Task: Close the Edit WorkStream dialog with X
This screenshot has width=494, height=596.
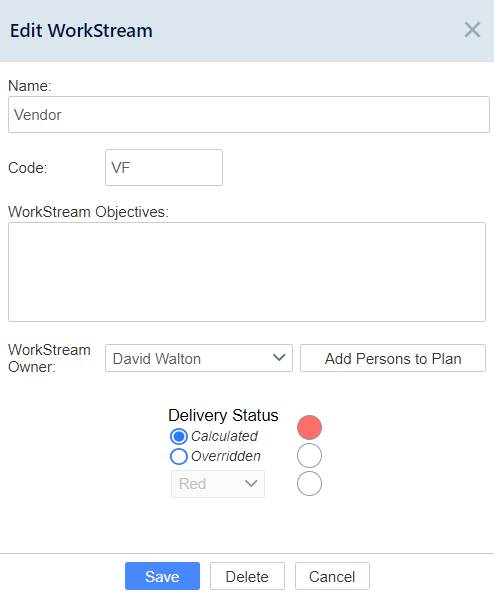Action: pos(472,30)
